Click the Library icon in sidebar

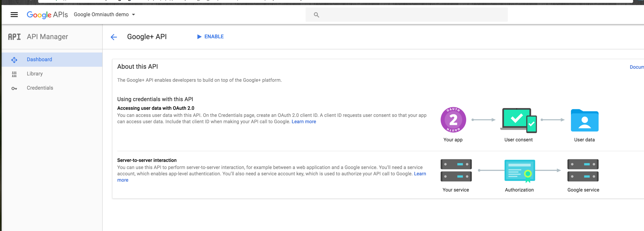click(14, 74)
